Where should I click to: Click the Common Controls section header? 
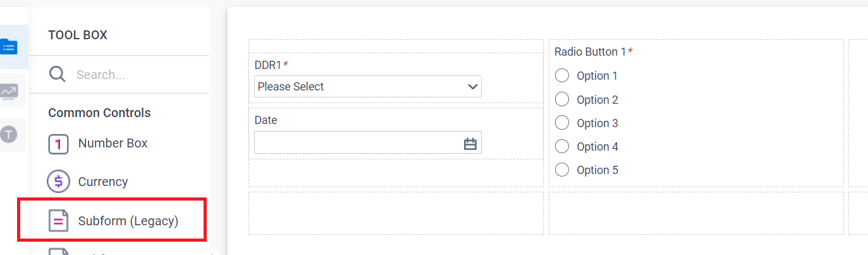point(99,113)
